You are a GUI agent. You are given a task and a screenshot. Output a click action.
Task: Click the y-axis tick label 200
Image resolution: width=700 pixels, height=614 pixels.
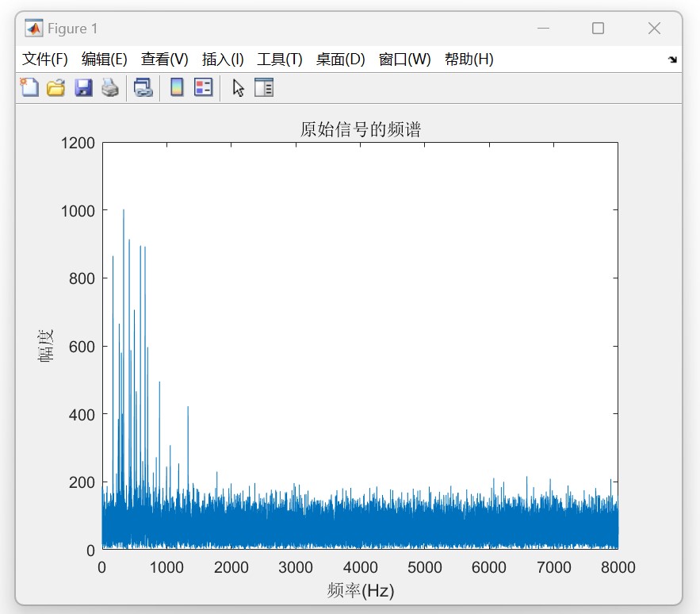click(82, 482)
